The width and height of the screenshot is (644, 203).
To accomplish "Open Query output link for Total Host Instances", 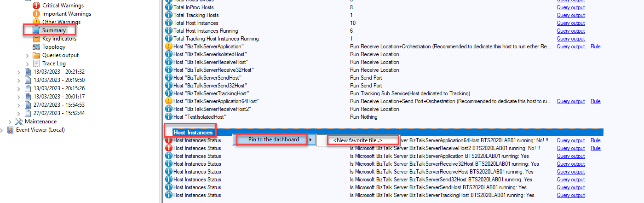I will pos(570,23).
